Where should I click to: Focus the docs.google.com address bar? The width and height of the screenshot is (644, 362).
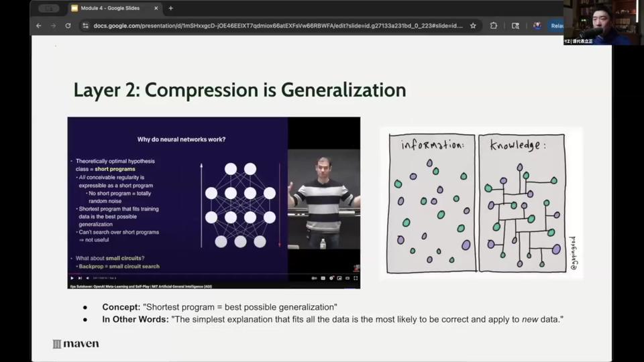coord(278,25)
